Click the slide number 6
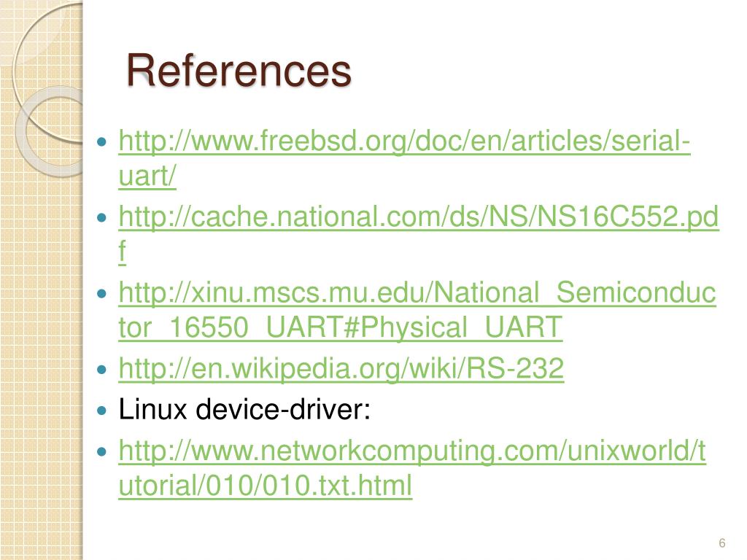 [721, 542]
